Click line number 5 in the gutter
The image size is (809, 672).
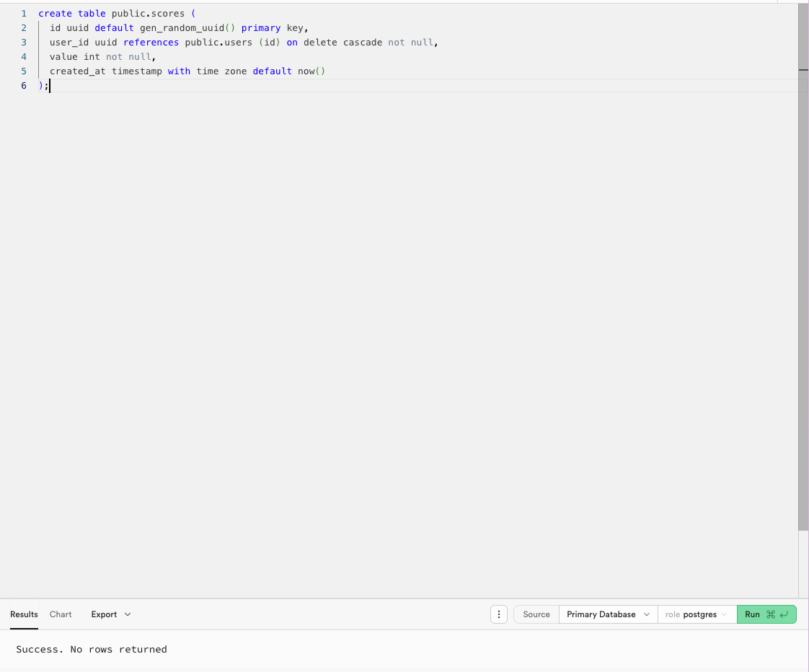point(24,71)
